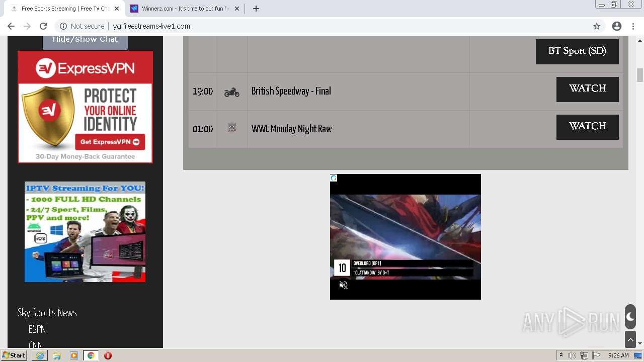This screenshot has height=362, width=644.
Task: Open the ESPN channel link
Action: (x=37, y=329)
